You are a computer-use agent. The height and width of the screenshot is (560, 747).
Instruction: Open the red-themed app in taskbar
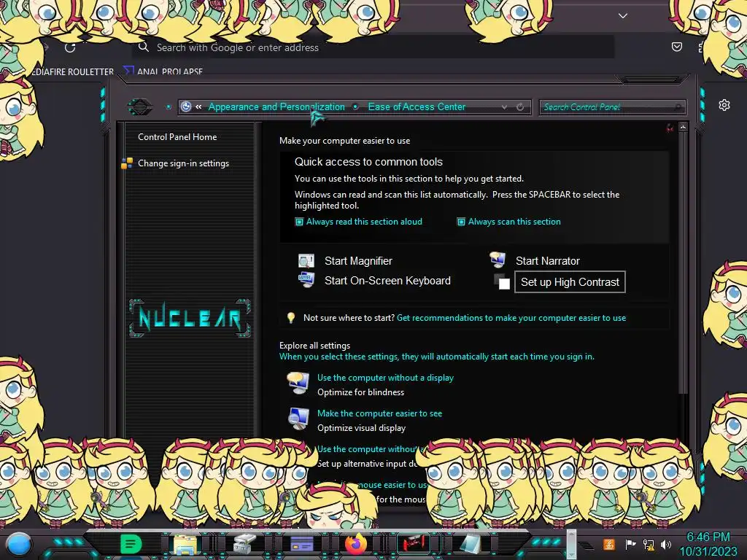coord(414,544)
